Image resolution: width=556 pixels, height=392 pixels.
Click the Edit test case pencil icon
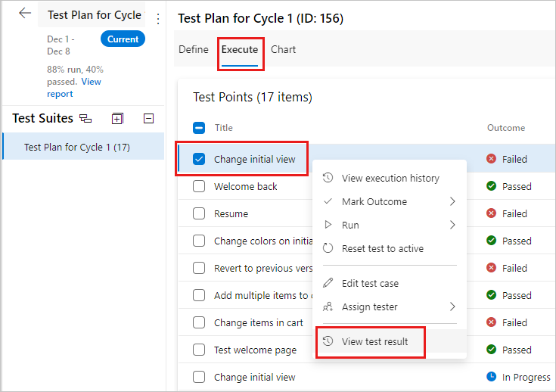click(x=328, y=283)
